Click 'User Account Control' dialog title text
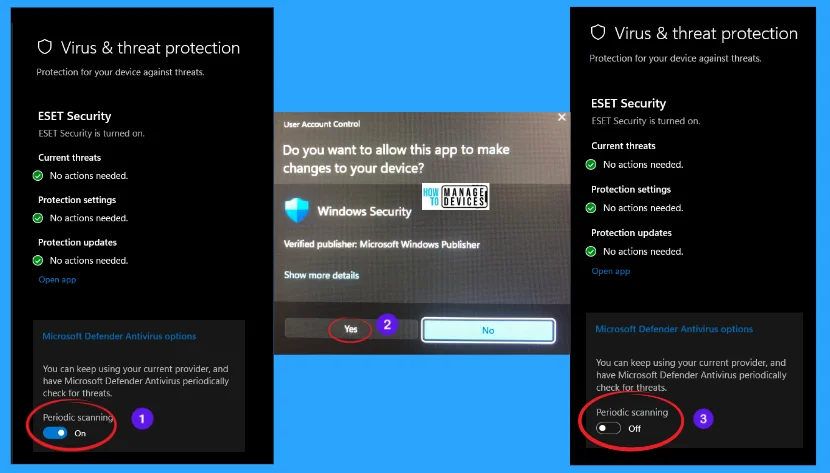830x473 pixels. coord(322,124)
